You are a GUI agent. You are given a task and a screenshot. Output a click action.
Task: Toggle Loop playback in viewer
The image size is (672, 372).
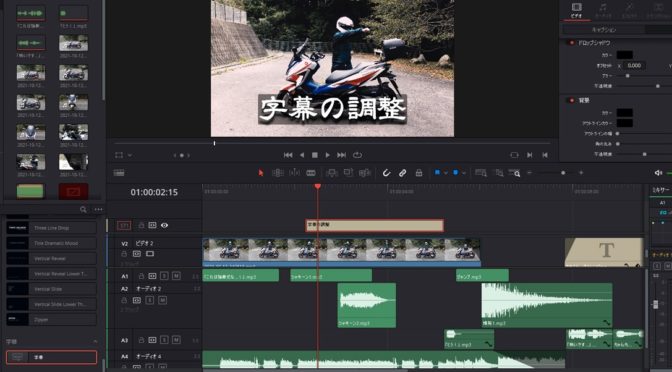[357, 155]
